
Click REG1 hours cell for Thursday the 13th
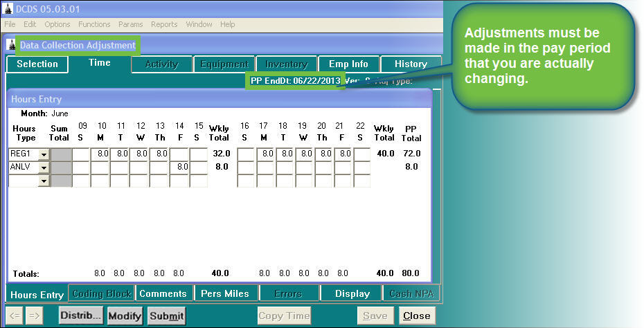[159, 154]
